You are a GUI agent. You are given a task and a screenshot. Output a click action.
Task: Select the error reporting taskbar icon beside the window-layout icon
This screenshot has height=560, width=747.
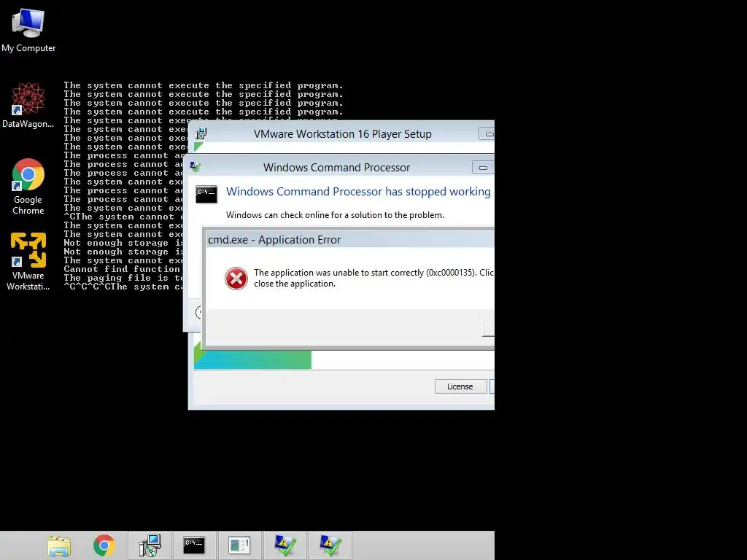pyautogui.click(x=285, y=545)
